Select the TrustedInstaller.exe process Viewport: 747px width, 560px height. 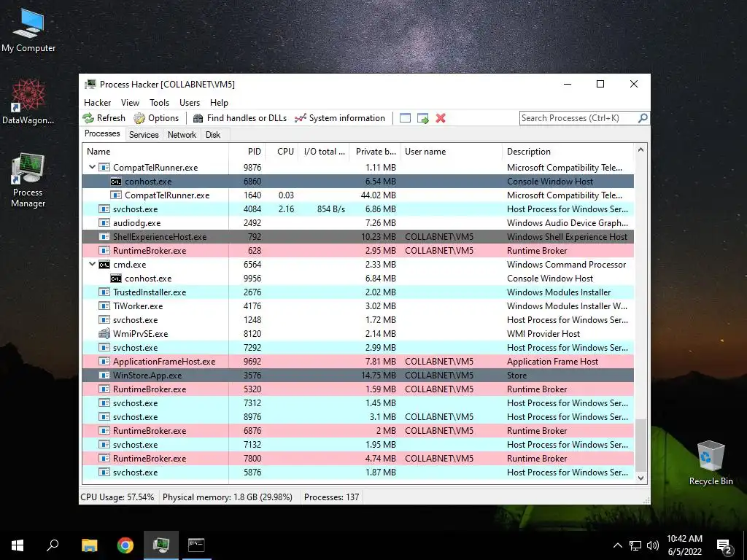pyautogui.click(x=357, y=292)
